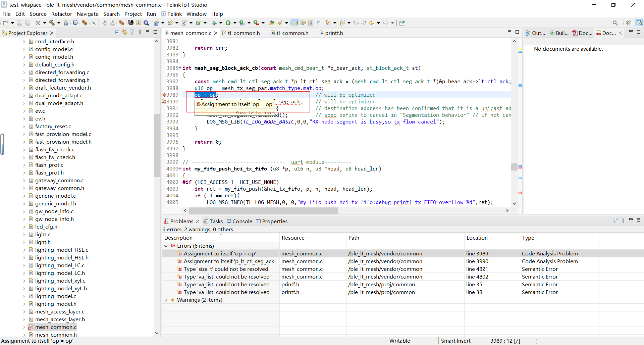Image resolution: width=644 pixels, height=345 pixels.
Task: Sort problems by Location column header
Action: 492,238
